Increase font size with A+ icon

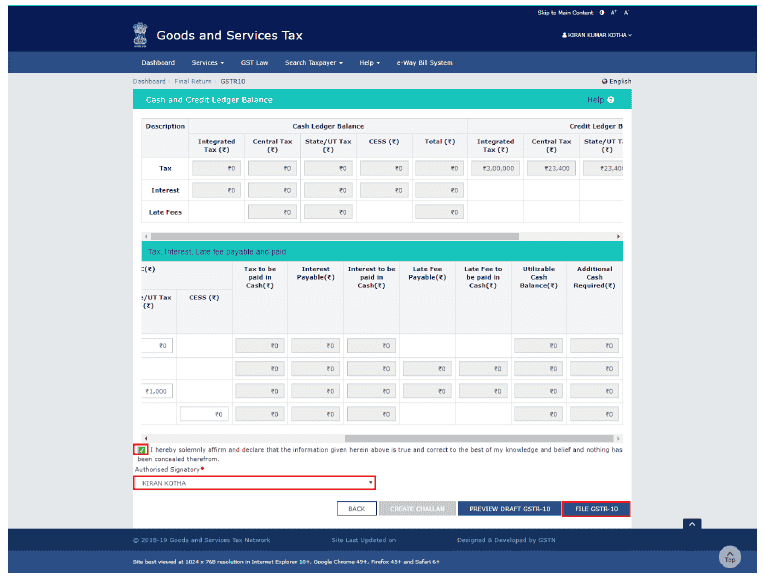point(614,13)
